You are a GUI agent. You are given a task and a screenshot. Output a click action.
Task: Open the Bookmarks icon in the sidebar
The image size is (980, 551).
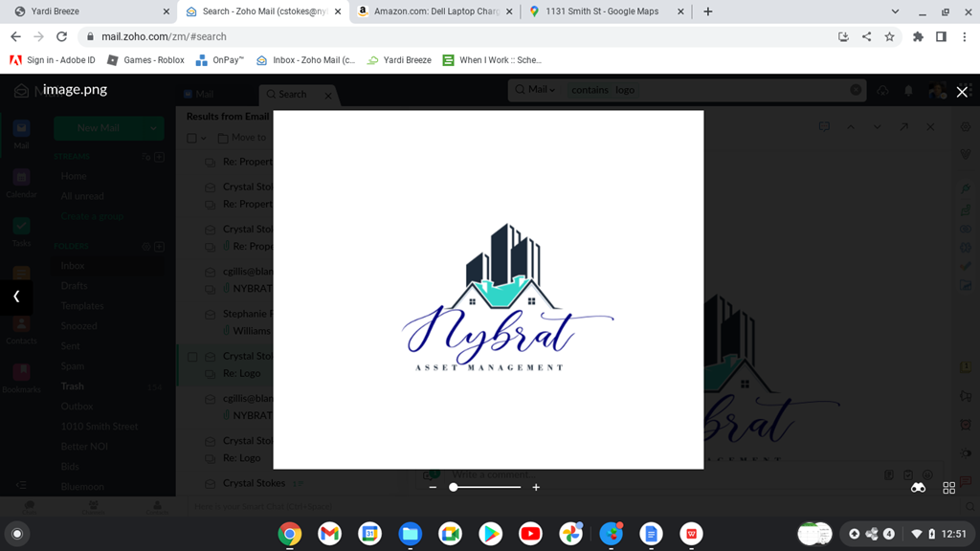pos(20,373)
